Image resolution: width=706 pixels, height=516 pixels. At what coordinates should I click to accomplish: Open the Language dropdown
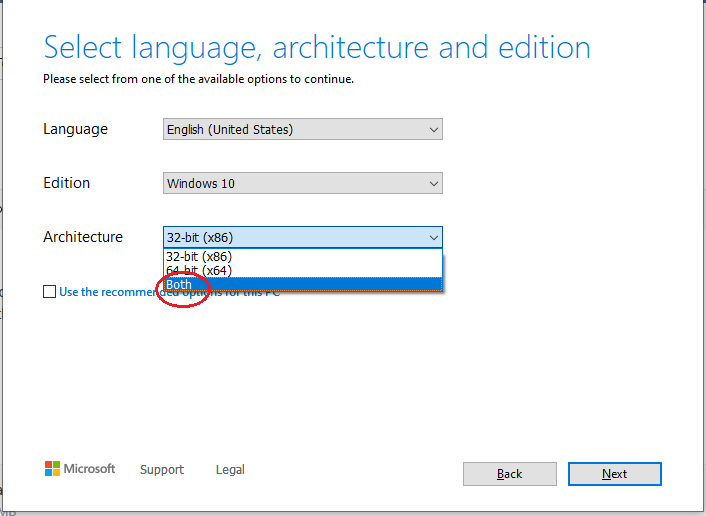click(x=303, y=129)
